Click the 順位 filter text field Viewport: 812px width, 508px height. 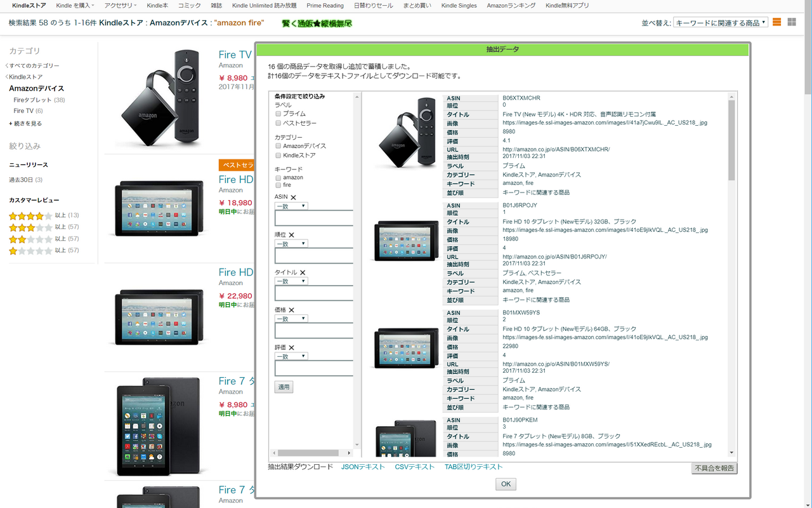[314, 255]
